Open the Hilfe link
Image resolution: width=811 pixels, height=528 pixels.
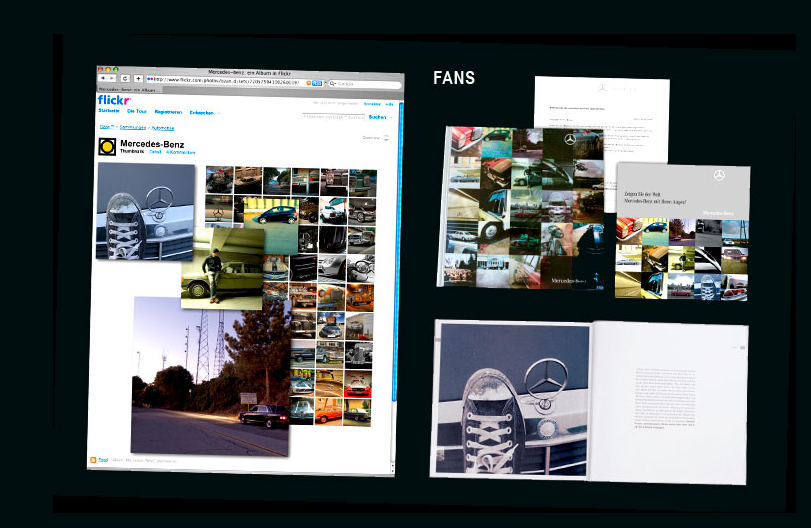coord(389,104)
